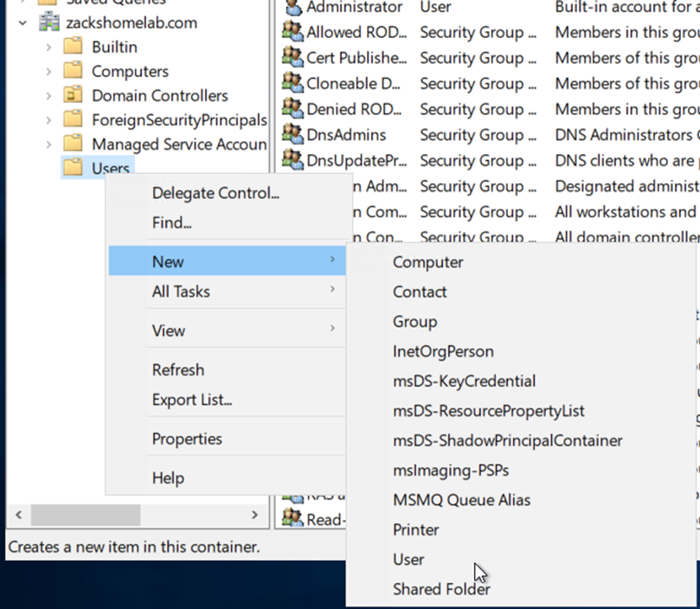Open Help from context menu
This screenshot has width=700, height=609.
(x=228, y=478)
